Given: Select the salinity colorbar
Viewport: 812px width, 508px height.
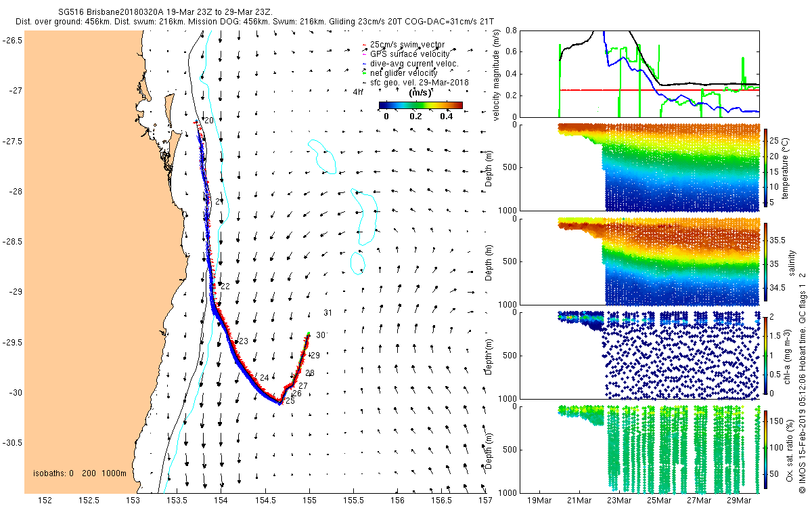Looking at the screenshot, I should (766, 261).
